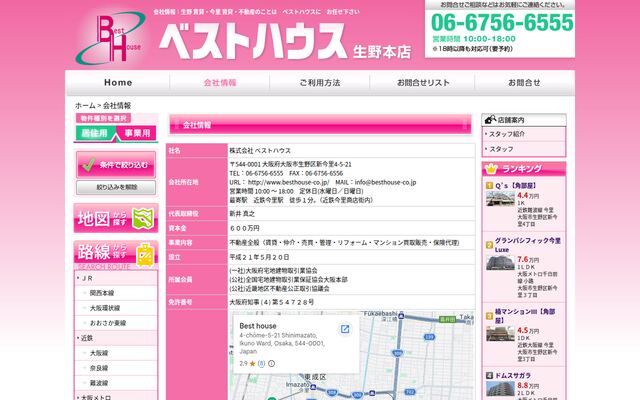The width and height of the screenshot is (640, 400).
Task: Click the 楠マンションIII property thumbnail
Action: point(500,333)
